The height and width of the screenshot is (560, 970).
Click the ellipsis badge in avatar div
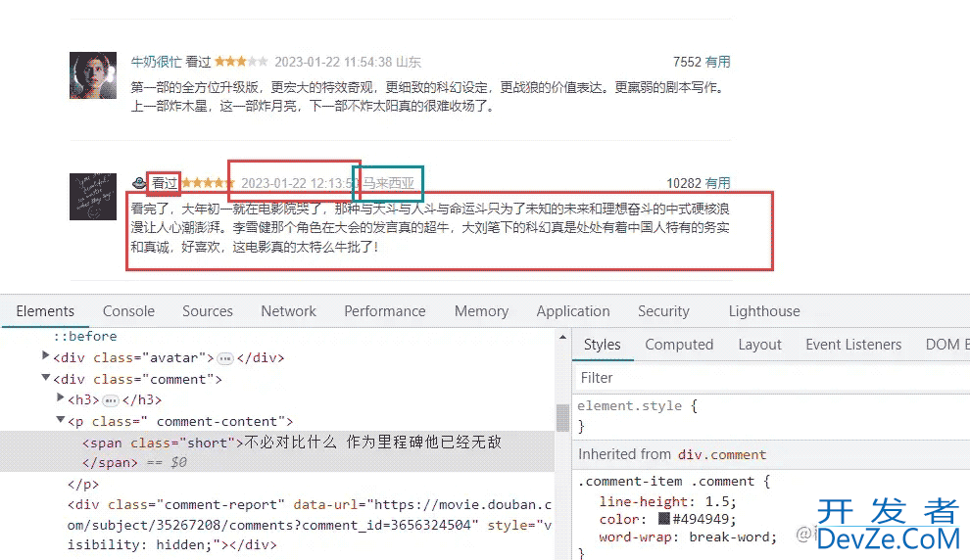coord(225,358)
